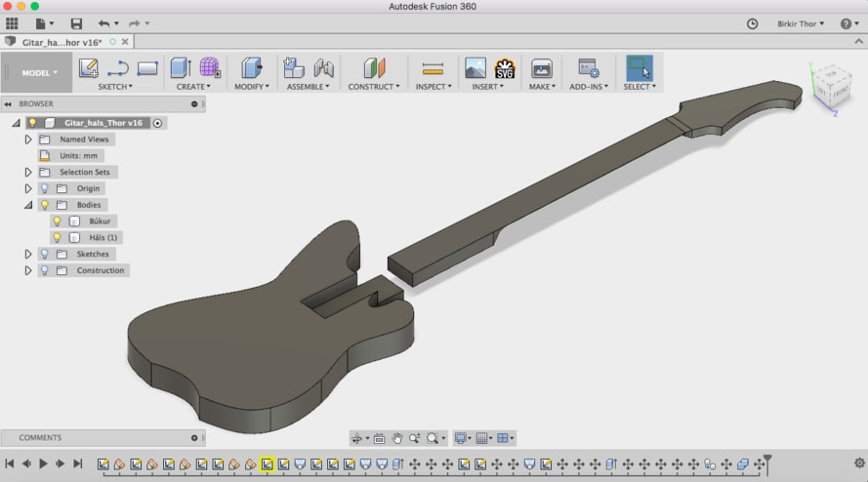868x482 pixels.
Task: Click the ViewCube in the viewport corner
Action: [831, 86]
